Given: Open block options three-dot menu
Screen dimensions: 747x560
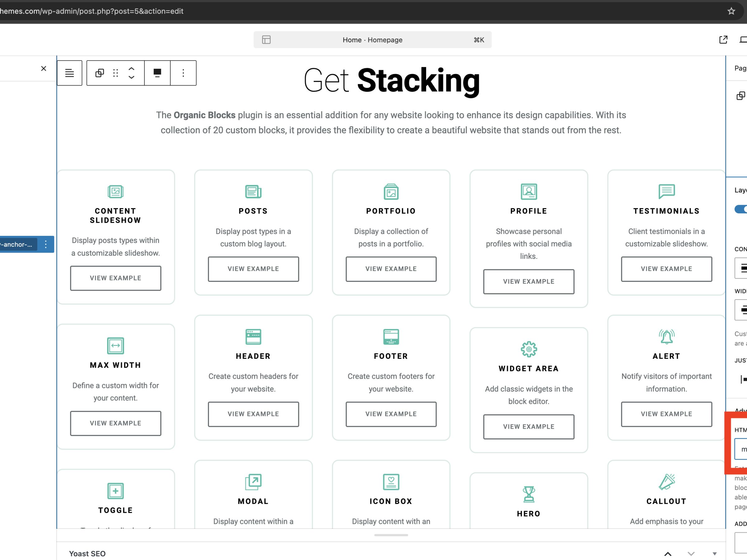Looking at the screenshot, I should point(183,73).
